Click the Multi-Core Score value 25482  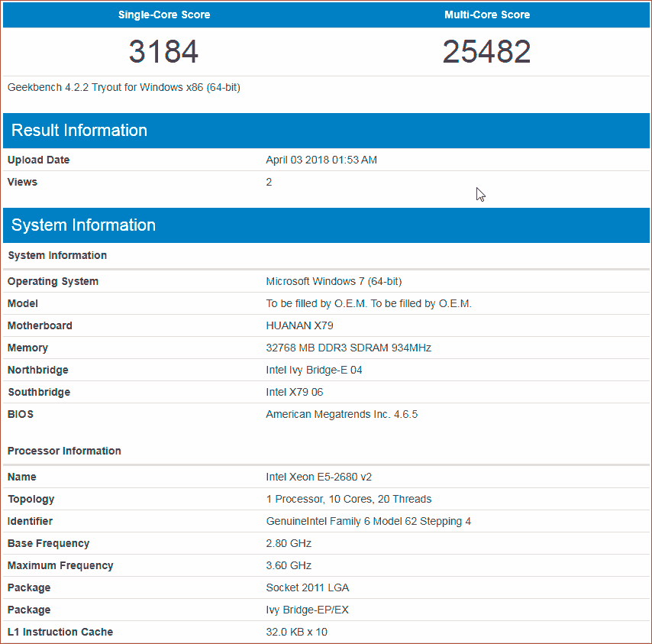(486, 52)
